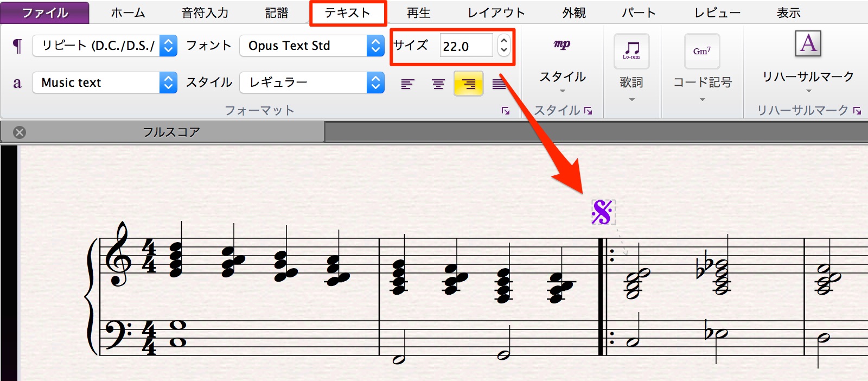
Task: Open the ファイル tab
Action: [x=45, y=12]
